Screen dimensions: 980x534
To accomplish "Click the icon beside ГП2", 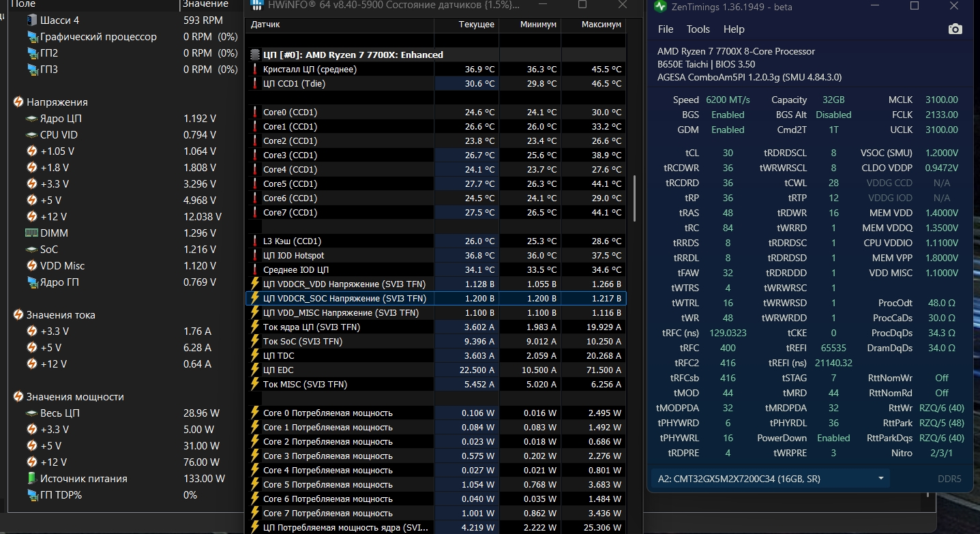I will pos(32,53).
